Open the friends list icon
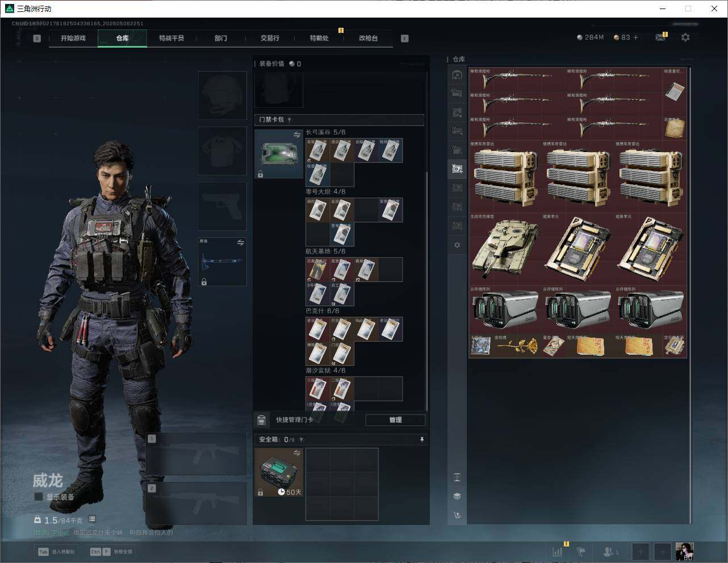Viewport: 728px width, 563px height. (x=610, y=551)
